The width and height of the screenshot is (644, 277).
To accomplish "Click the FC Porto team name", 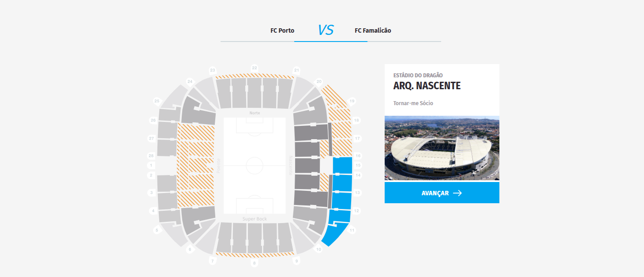I will click(x=282, y=30).
